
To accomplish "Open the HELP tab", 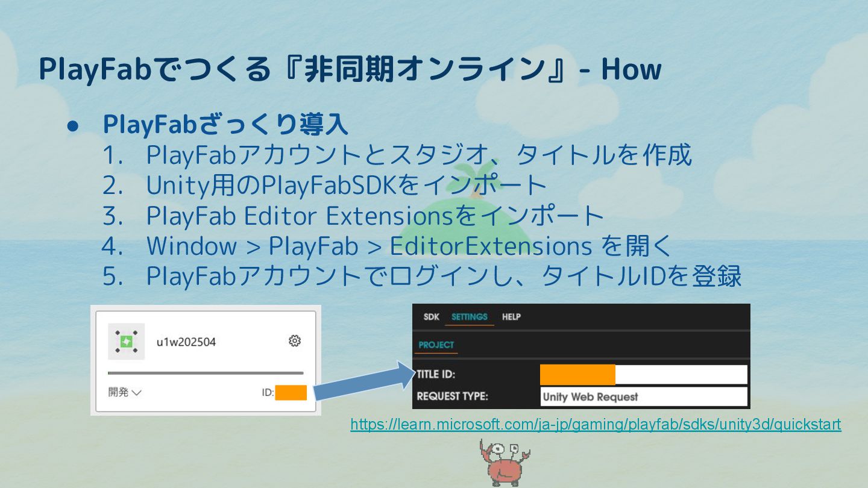I will pyautogui.click(x=511, y=317).
